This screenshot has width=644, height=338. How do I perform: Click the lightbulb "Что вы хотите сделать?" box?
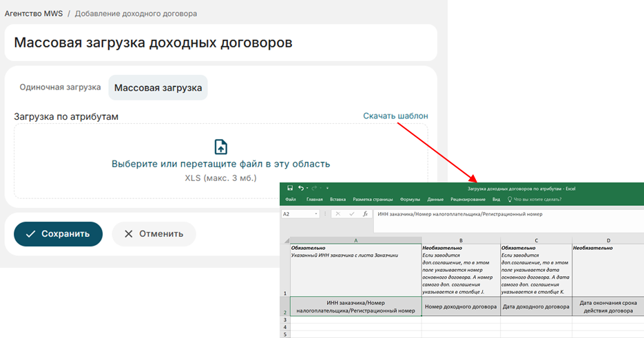(x=534, y=200)
